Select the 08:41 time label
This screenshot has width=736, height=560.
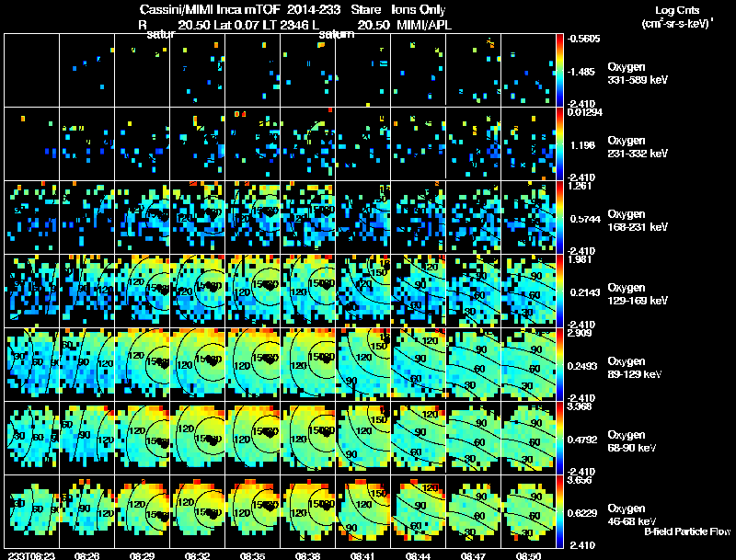[x=362, y=555]
